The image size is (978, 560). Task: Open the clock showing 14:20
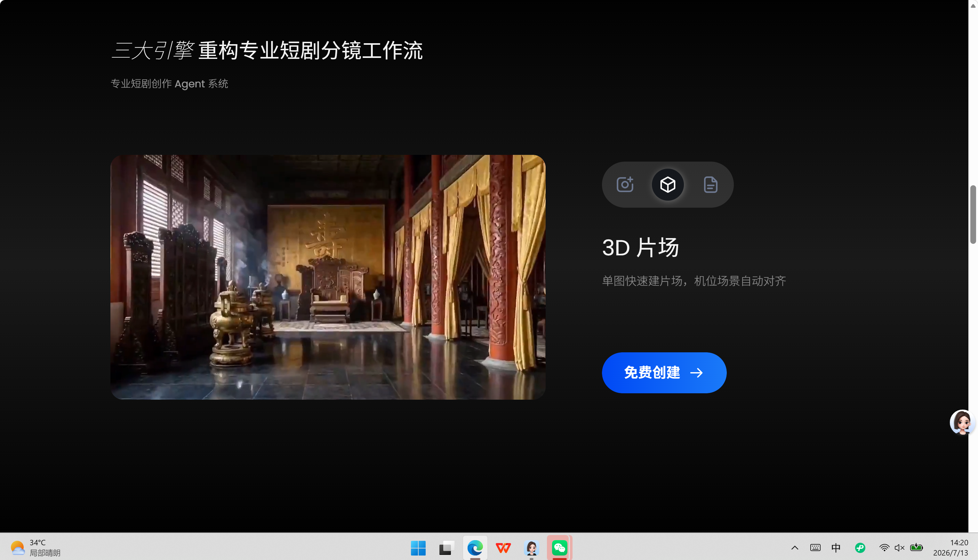[x=951, y=548]
